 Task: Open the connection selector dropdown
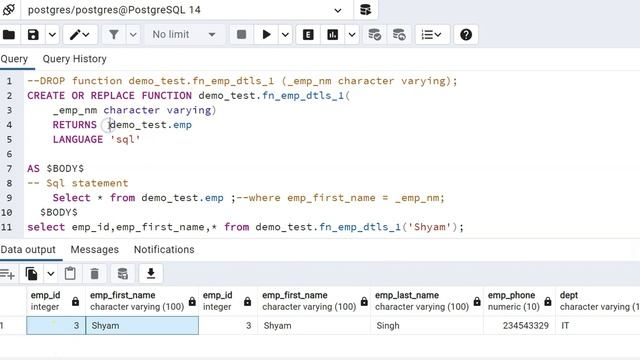click(x=338, y=10)
